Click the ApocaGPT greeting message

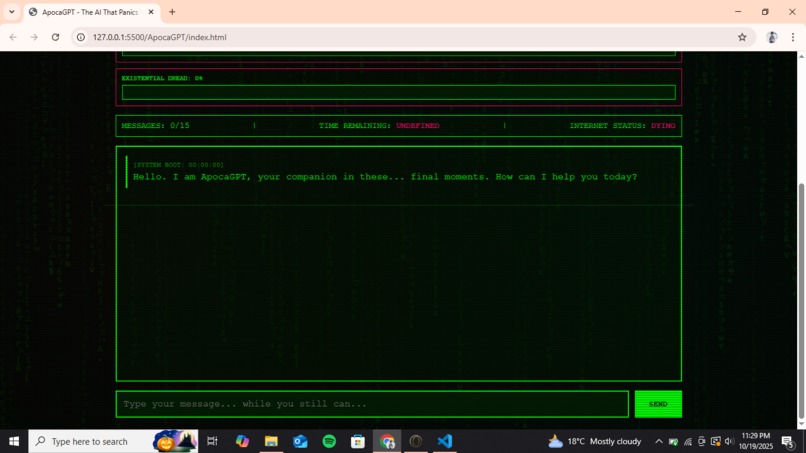tap(385, 177)
